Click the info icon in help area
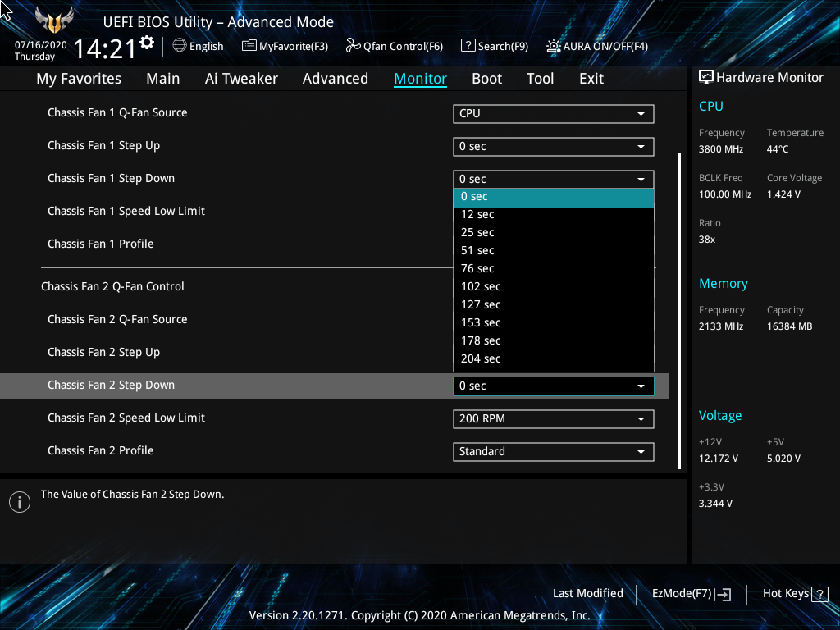Image resolution: width=840 pixels, height=630 pixels. [x=20, y=502]
